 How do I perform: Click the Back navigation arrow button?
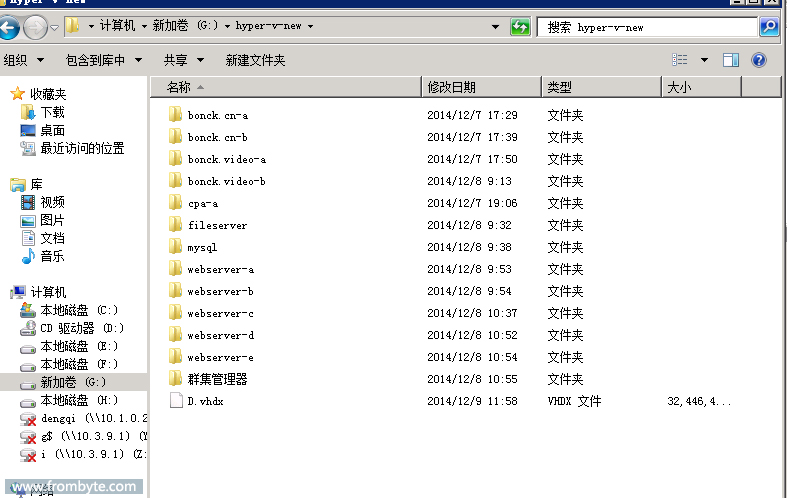point(9,27)
